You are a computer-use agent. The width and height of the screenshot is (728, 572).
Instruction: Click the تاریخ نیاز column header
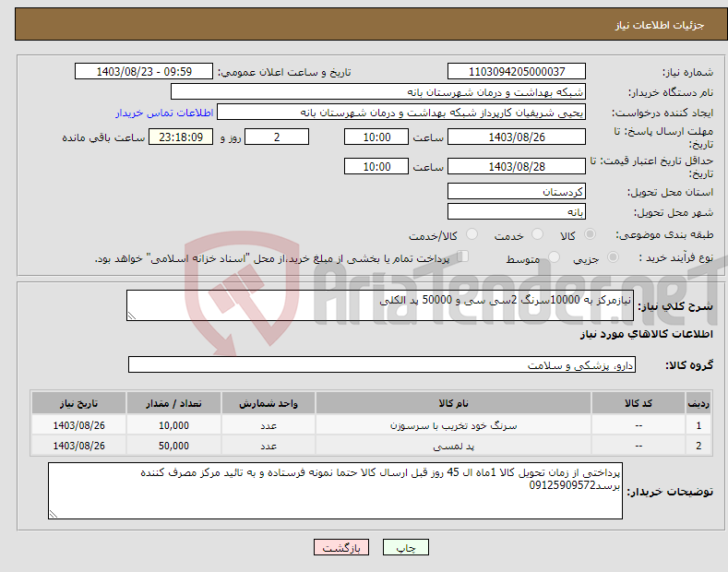(79, 403)
